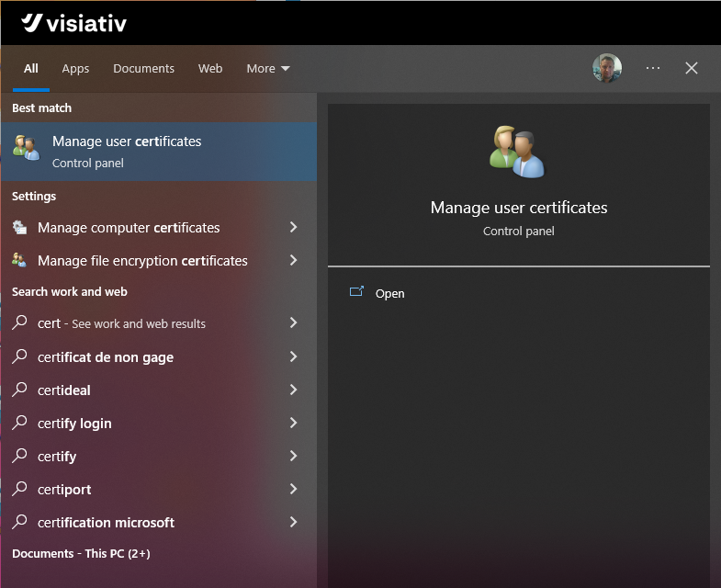Expand arrow for certificat de non gage
721x588 pixels.
coord(293,357)
